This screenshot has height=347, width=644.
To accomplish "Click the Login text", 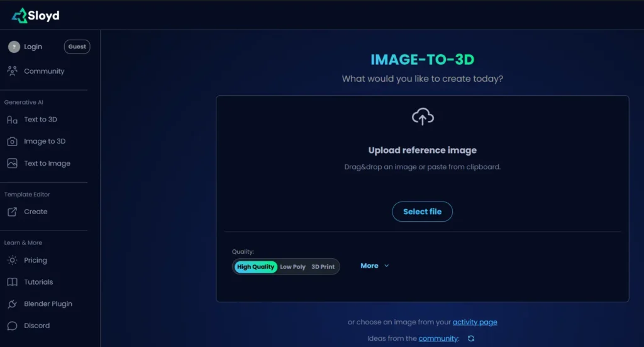I will click(x=33, y=47).
